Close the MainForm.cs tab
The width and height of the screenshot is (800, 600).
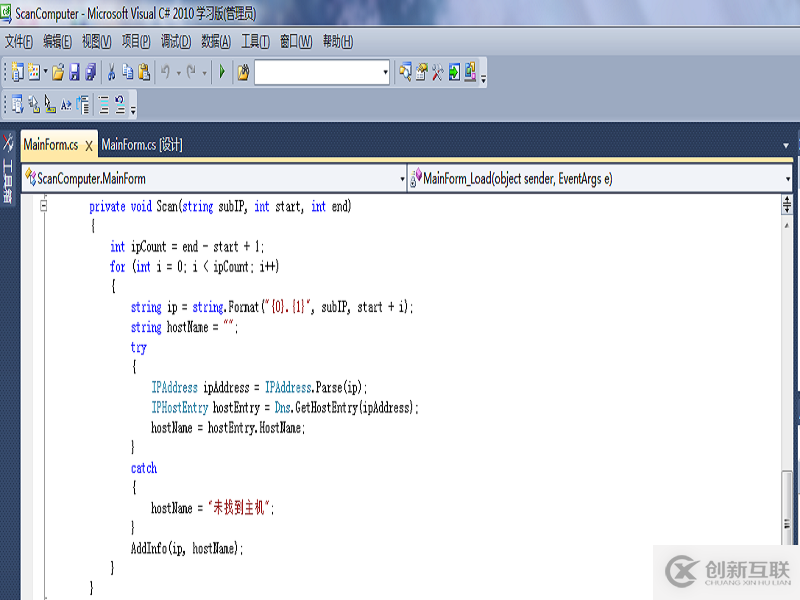89,146
